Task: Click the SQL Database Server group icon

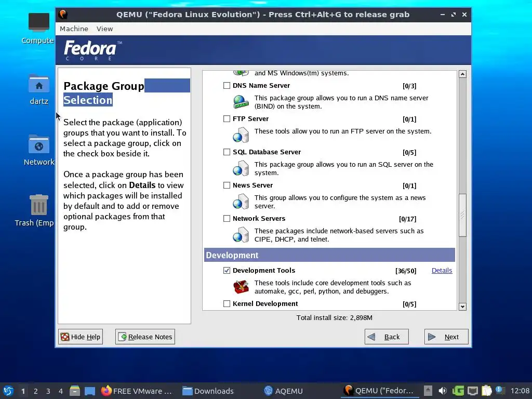Action: [241, 168]
